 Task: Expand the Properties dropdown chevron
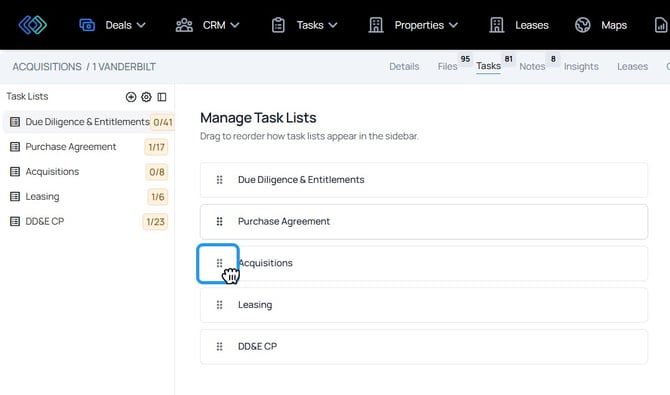[x=453, y=25]
